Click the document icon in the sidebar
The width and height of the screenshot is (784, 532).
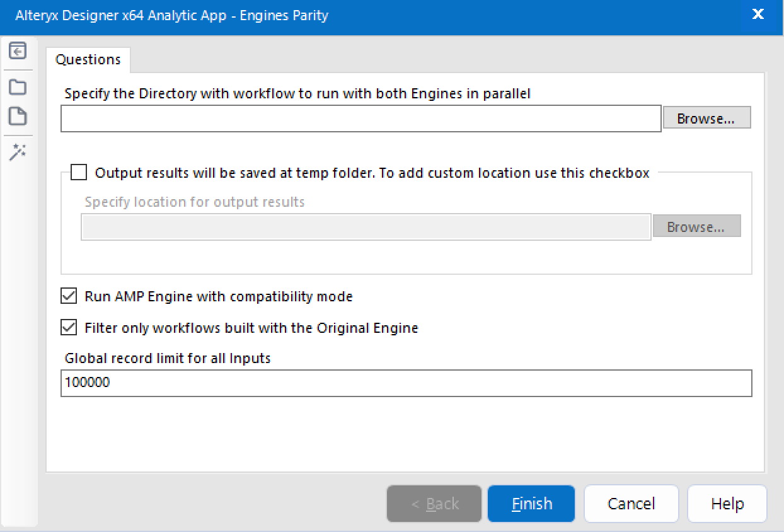pos(18,116)
